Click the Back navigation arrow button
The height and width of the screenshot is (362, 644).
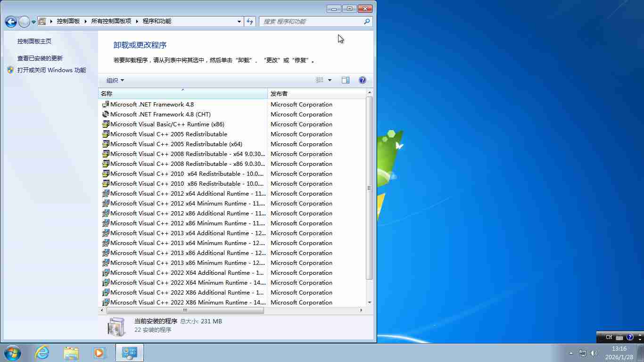(11, 22)
